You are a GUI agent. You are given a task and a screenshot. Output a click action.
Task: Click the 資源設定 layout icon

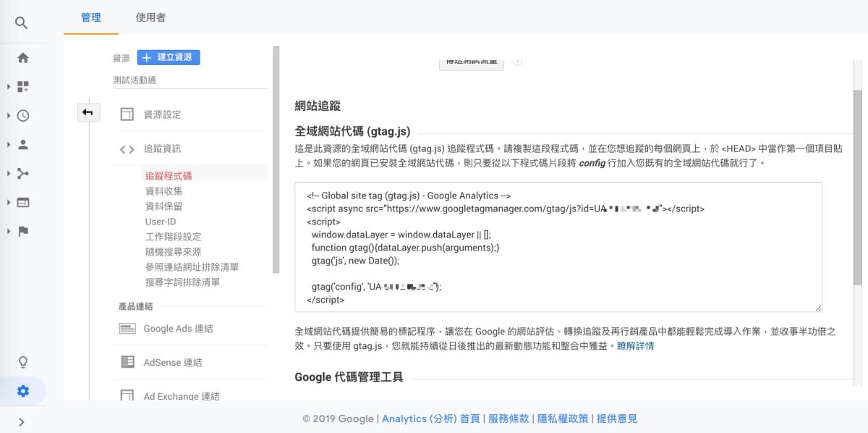(127, 114)
